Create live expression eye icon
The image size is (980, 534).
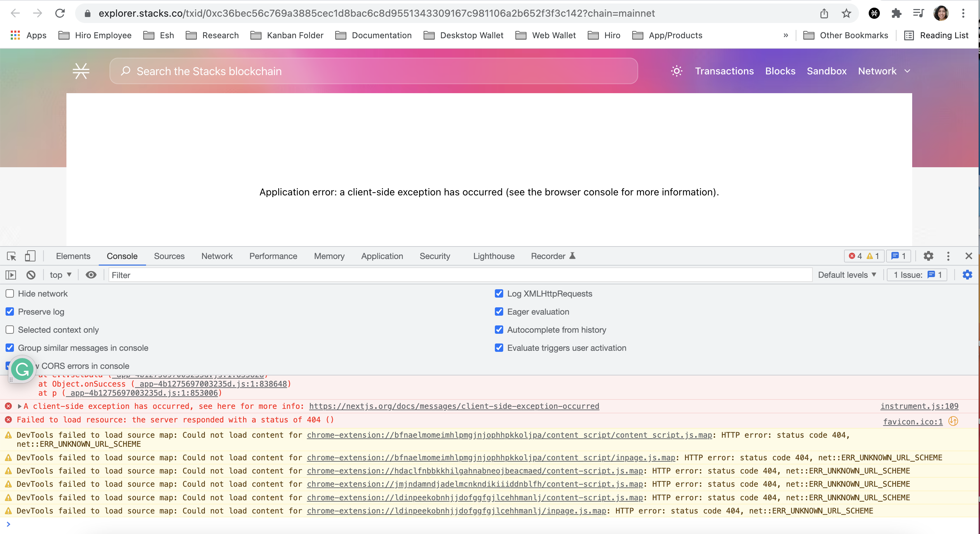coord(91,275)
